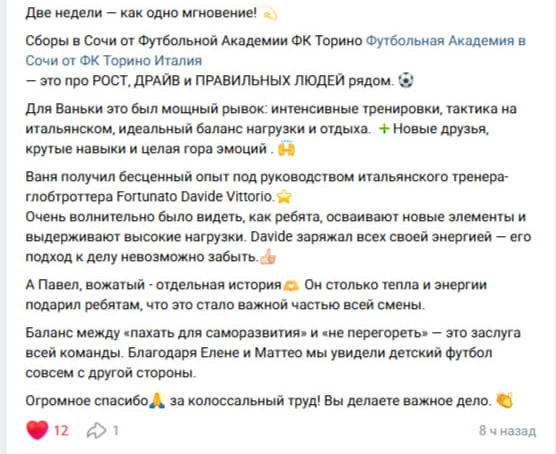This screenshot has width=556, height=454.
Task: Click the name "Fortunato Davide Vittorio"
Action: (196, 196)
